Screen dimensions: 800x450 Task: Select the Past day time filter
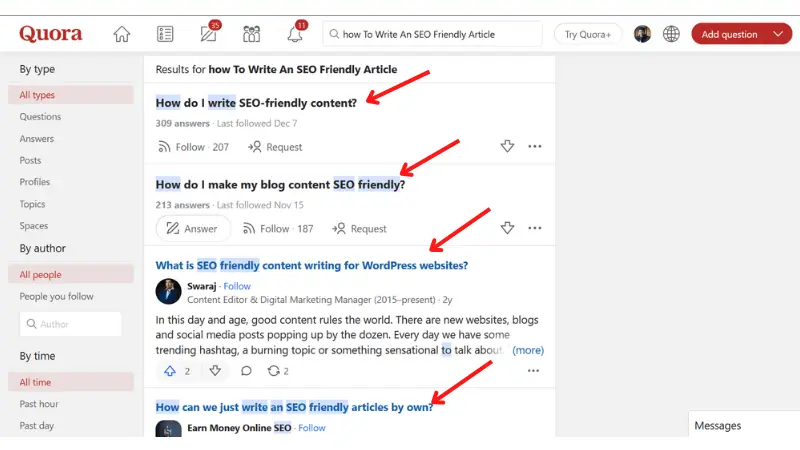pos(36,426)
